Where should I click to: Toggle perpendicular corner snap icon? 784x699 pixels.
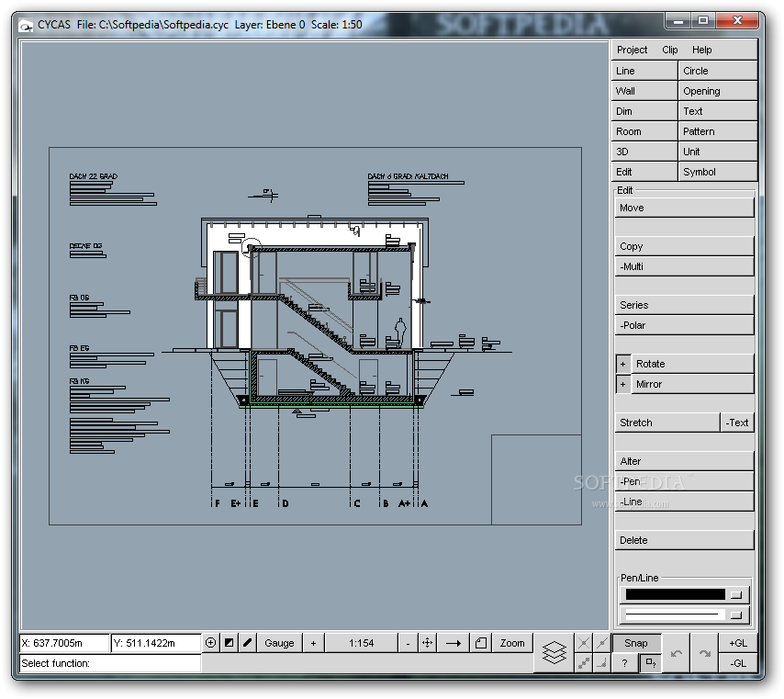coord(602,663)
